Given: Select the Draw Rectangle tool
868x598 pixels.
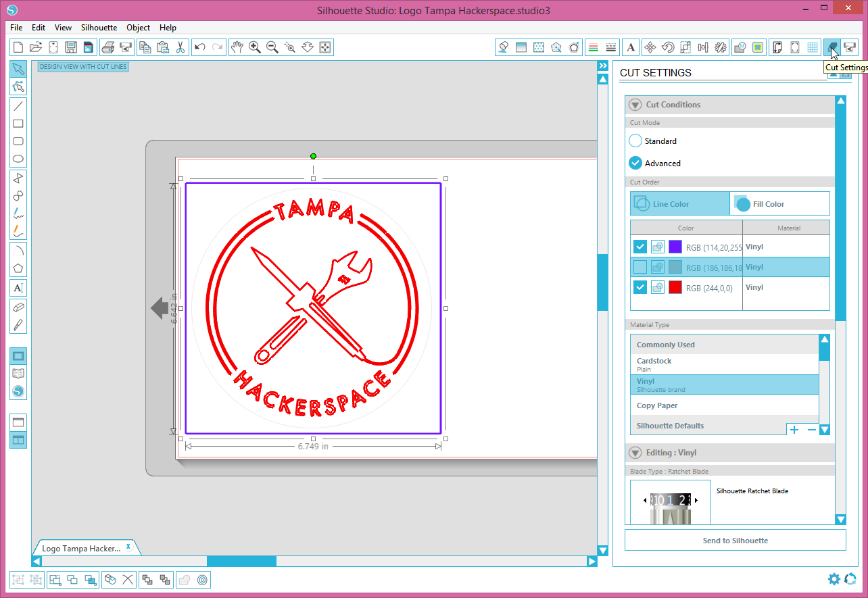Looking at the screenshot, I should 18,123.
